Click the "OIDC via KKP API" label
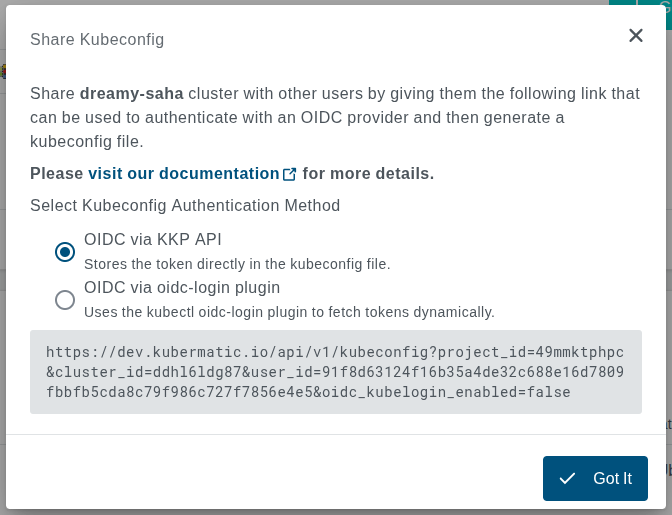The image size is (672, 515). click(153, 240)
